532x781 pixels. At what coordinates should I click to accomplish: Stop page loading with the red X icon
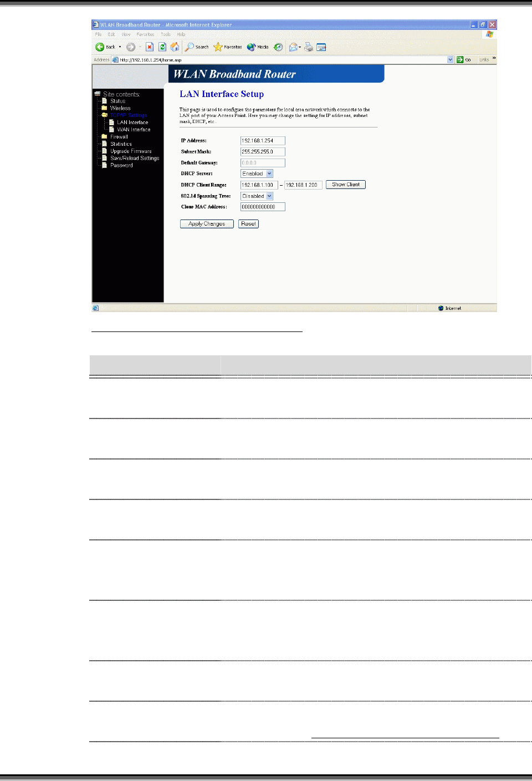click(x=150, y=47)
